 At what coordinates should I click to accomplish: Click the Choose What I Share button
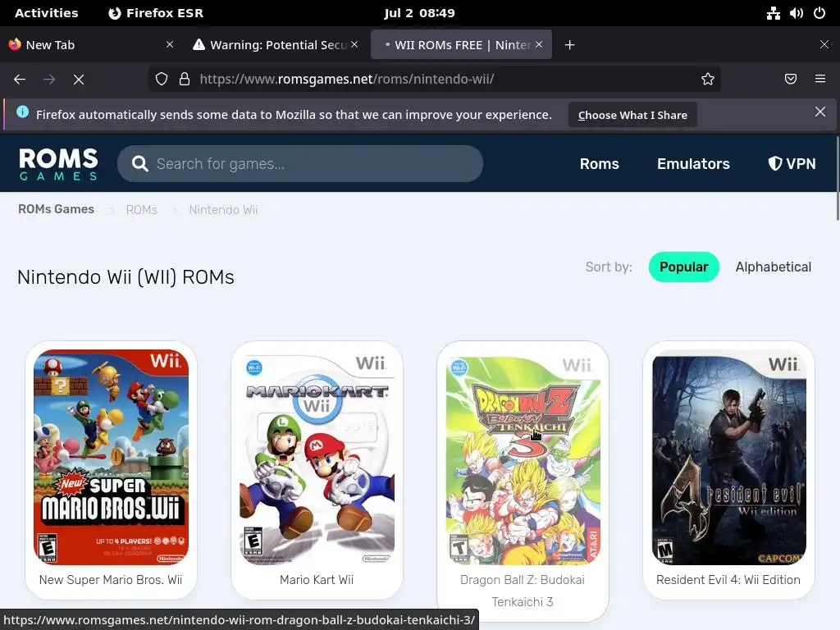pyautogui.click(x=632, y=115)
